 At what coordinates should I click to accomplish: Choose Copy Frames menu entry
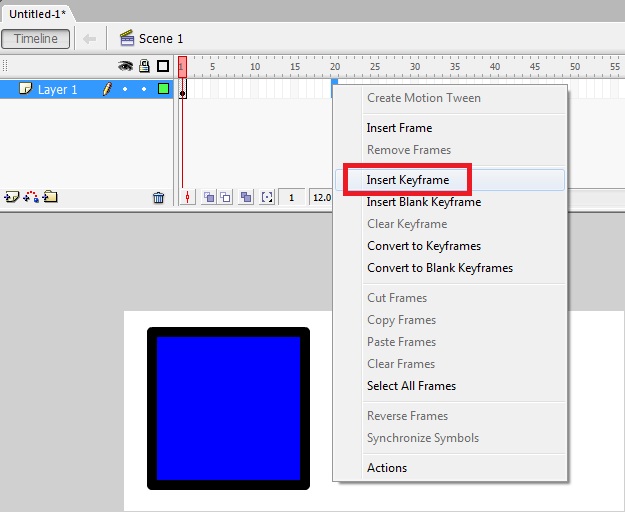(401, 320)
